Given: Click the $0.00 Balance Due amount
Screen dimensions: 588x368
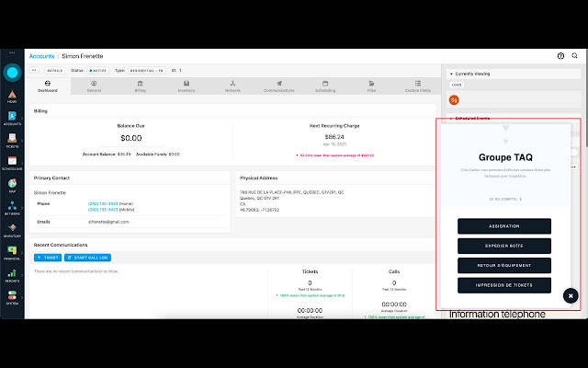Looking at the screenshot, I should pos(130,138).
